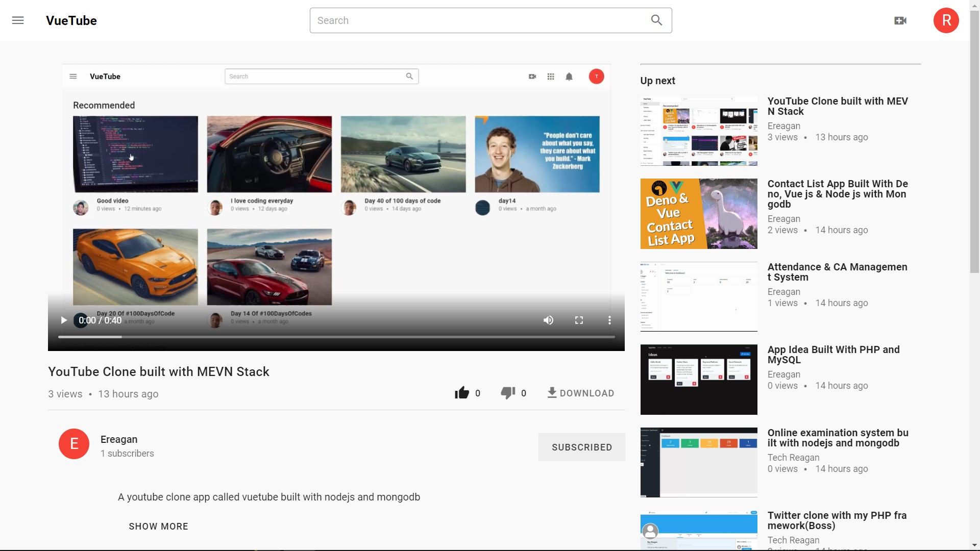This screenshot has height=551, width=980.
Task: Enter fullscreen mode on the video player
Action: 579,320
